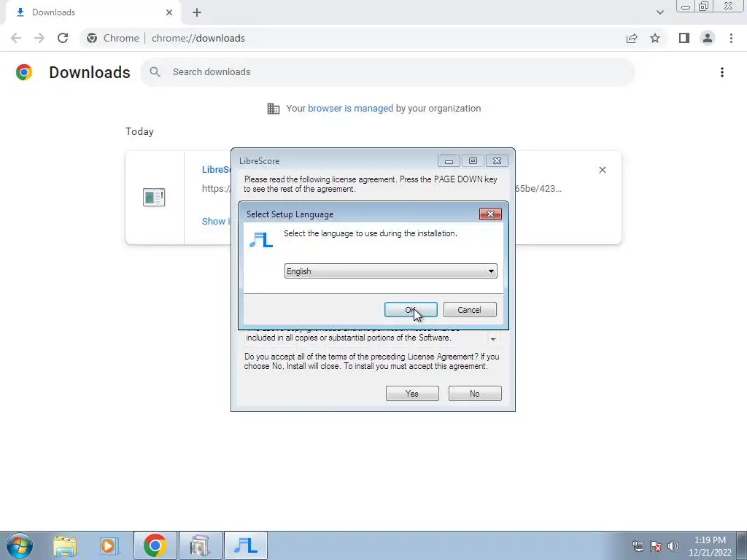The image size is (747, 560).
Task: Click network icon in system tray
Action: 638,546
